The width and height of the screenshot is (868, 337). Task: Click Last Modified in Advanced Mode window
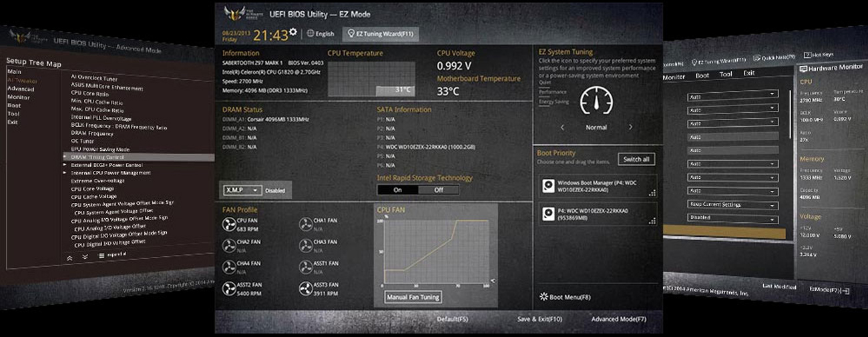(x=779, y=287)
